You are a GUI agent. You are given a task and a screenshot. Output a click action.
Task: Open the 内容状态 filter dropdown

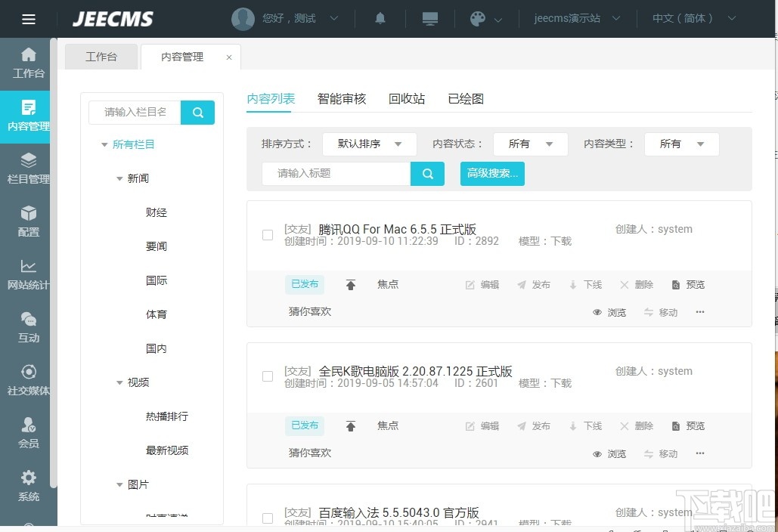pyautogui.click(x=530, y=144)
